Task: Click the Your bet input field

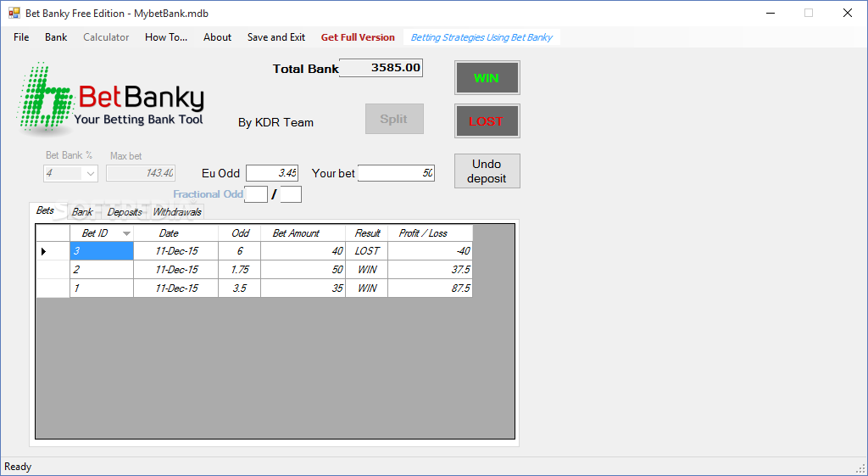Action: 397,173
